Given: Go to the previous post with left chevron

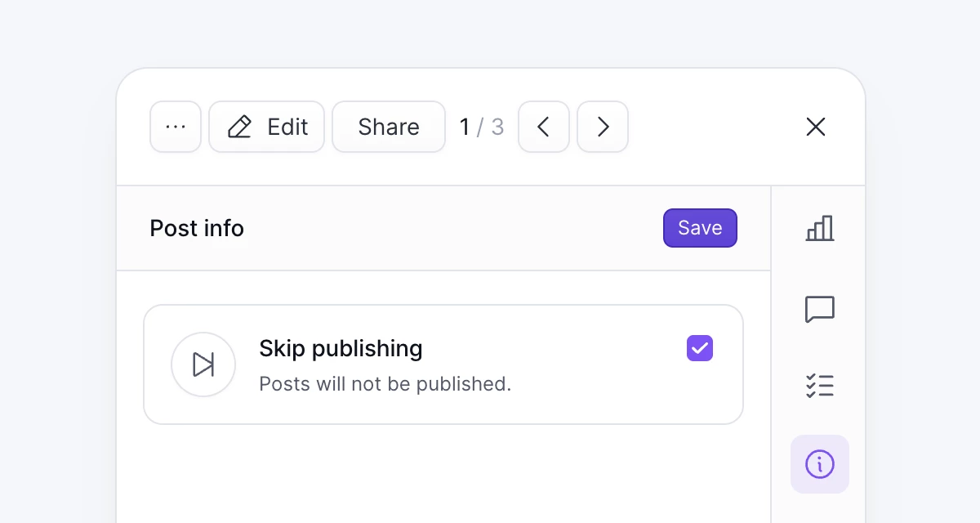Looking at the screenshot, I should pyautogui.click(x=543, y=127).
